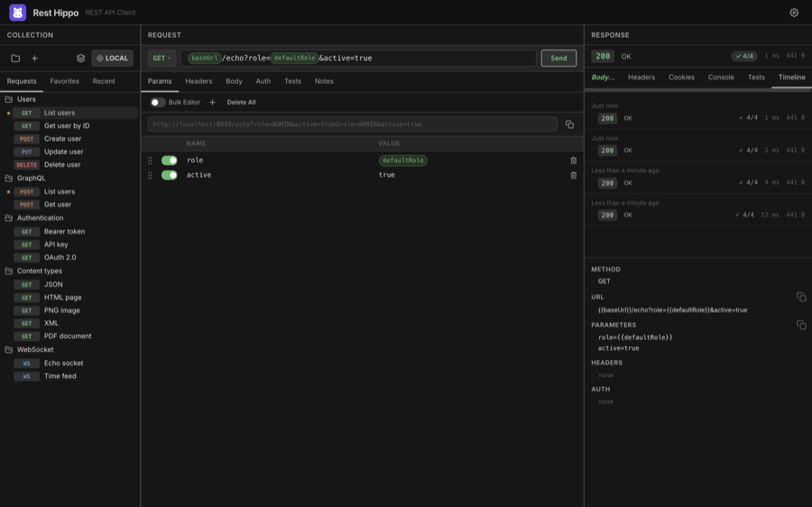Click the Rest Hippo logo icon

point(18,13)
